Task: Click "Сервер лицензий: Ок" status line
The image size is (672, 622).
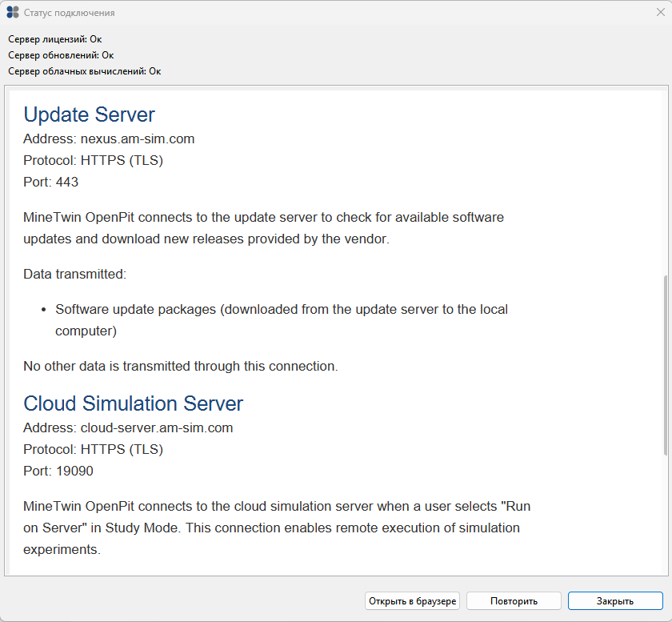Action: tap(55, 39)
